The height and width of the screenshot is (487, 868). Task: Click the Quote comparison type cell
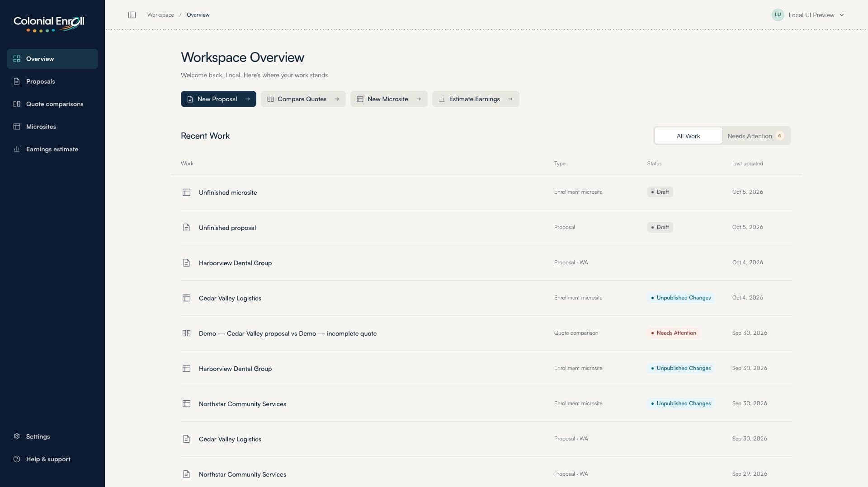[576, 333]
